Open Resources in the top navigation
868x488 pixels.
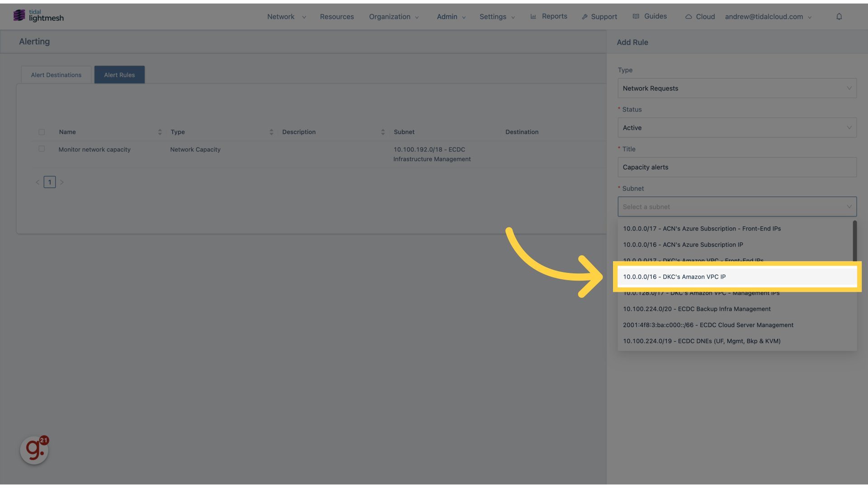337,17
